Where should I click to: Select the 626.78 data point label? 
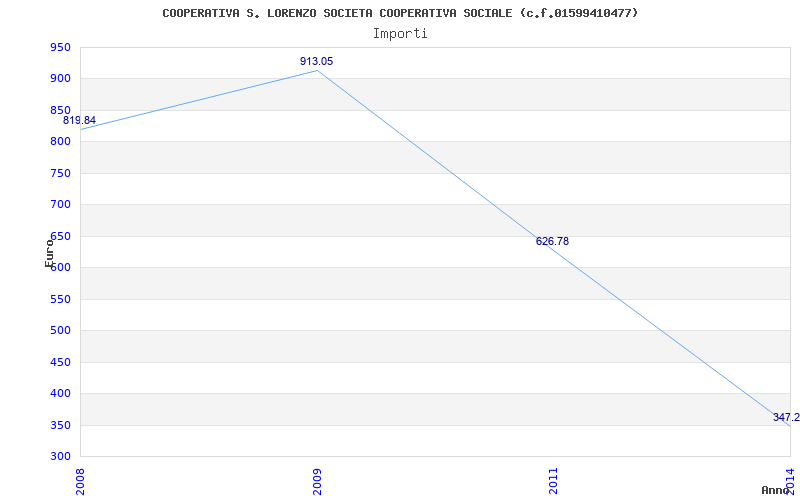click(x=552, y=241)
